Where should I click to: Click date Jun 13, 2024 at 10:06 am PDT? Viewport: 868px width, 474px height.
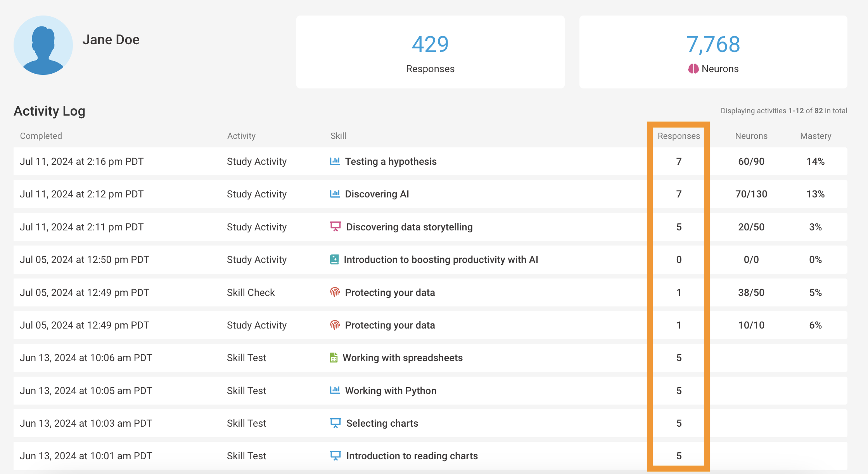pos(86,358)
